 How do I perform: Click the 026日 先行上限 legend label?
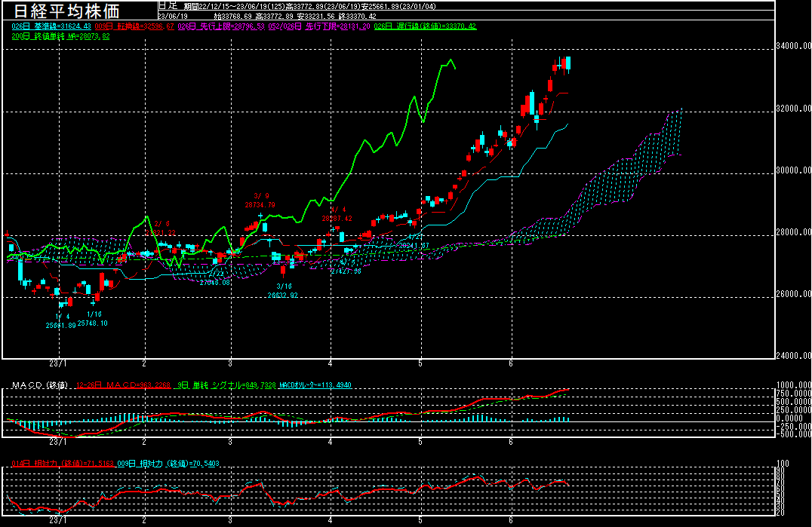tap(221, 26)
